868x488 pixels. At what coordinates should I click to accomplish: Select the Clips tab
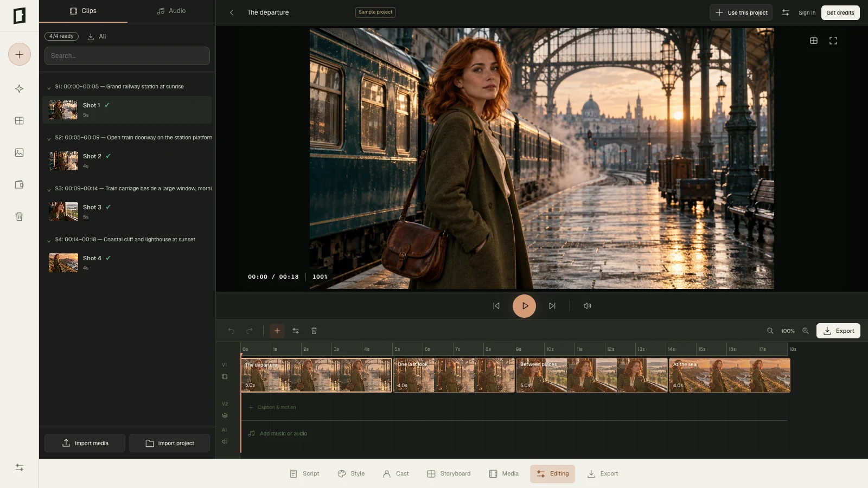point(84,11)
